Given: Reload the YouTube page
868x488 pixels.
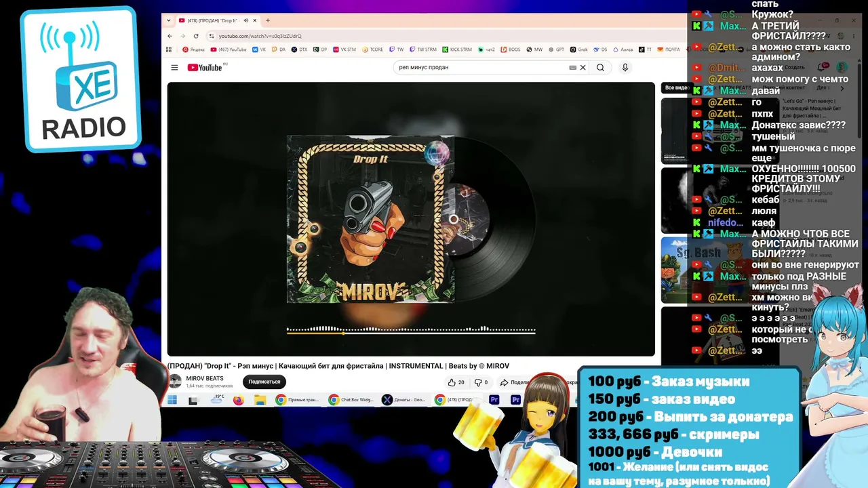Looking at the screenshot, I should [196, 36].
